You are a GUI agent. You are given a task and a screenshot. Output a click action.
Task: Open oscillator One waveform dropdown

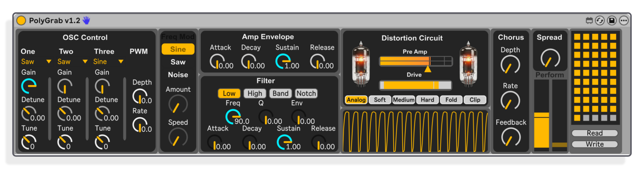[36, 62]
